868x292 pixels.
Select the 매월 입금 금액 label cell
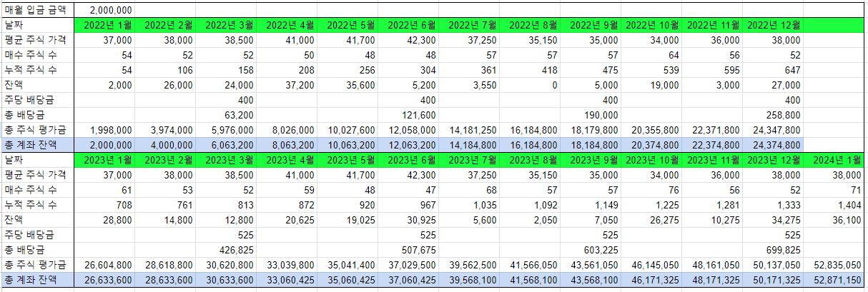(37, 11)
